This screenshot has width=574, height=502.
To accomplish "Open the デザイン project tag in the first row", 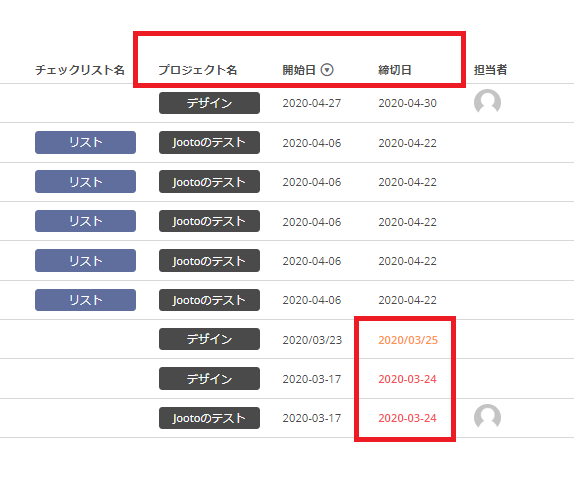I will coord(209,103).
